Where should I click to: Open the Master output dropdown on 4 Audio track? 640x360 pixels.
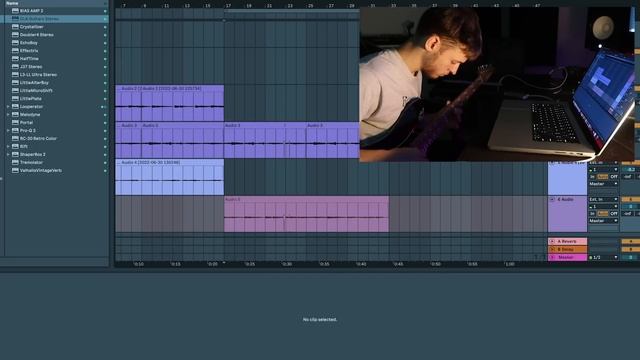coord(603,221)
